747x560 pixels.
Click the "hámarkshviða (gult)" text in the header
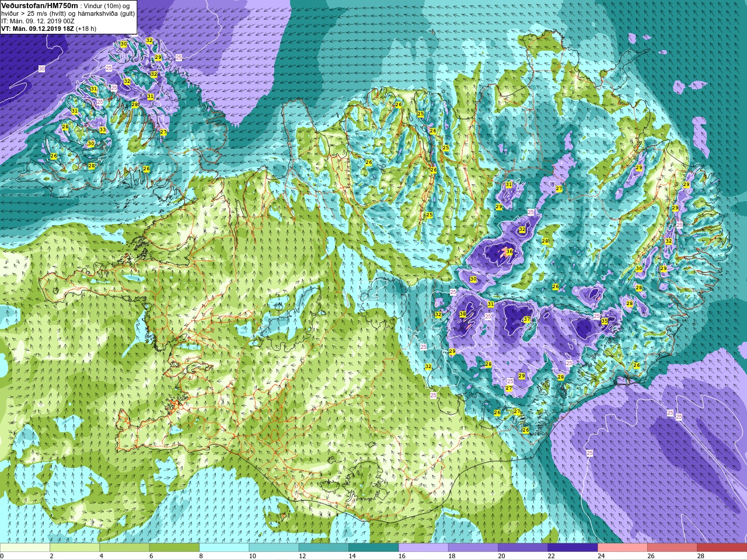coord(106,13)
